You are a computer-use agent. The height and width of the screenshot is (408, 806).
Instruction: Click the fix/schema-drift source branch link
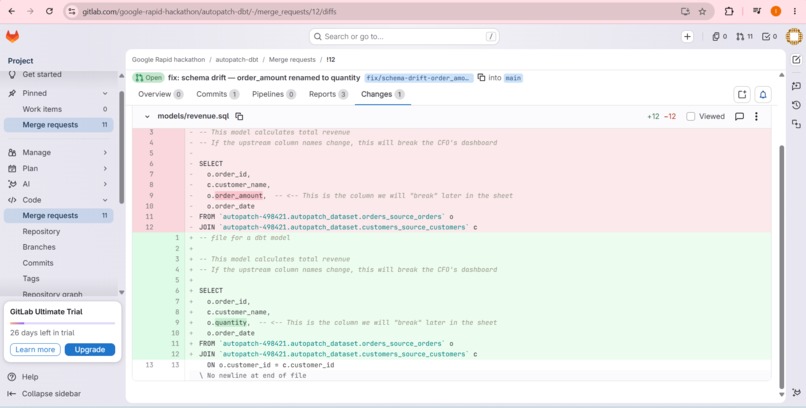[x=419, y=78]
